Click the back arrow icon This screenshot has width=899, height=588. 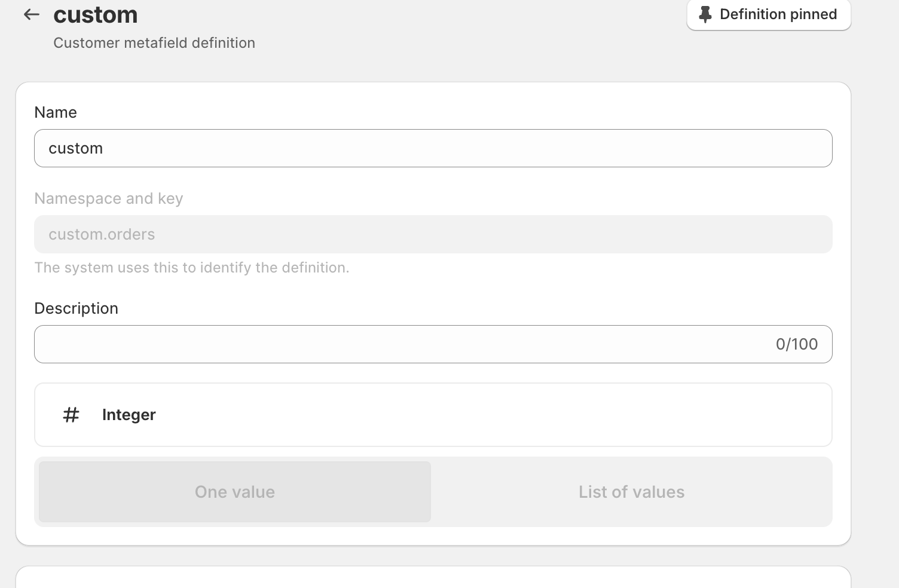(31, 15)
